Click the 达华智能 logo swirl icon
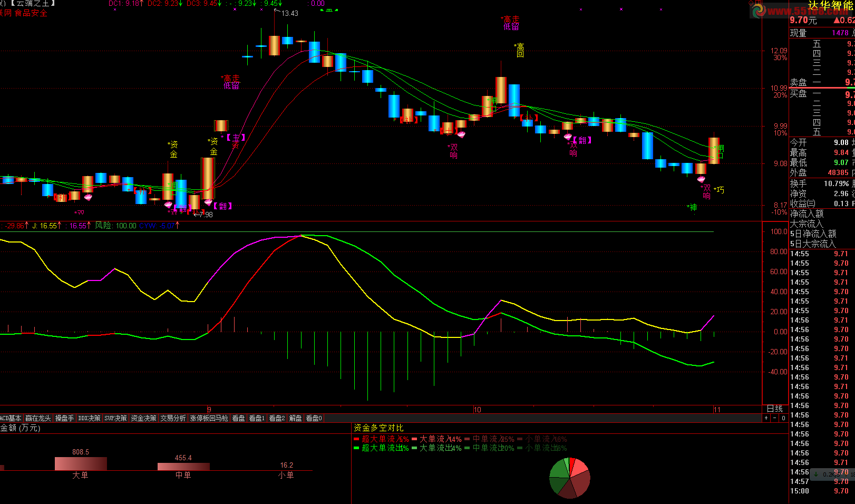Image resolution: width=855 pixels, height=504 pixels. pos(757,10)
